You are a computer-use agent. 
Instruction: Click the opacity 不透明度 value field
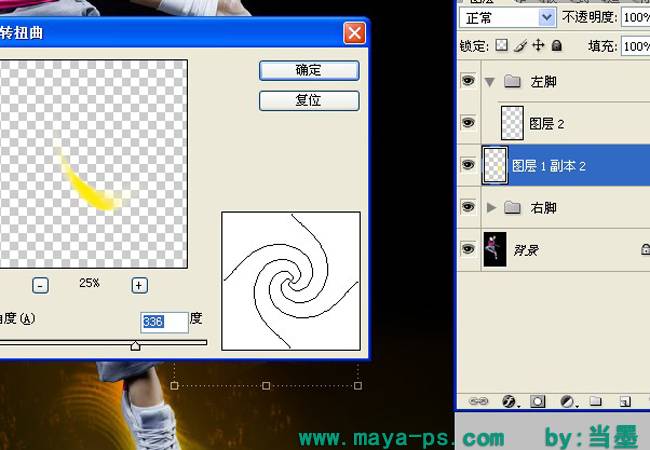pyautogui.click(x=635, y=18)
